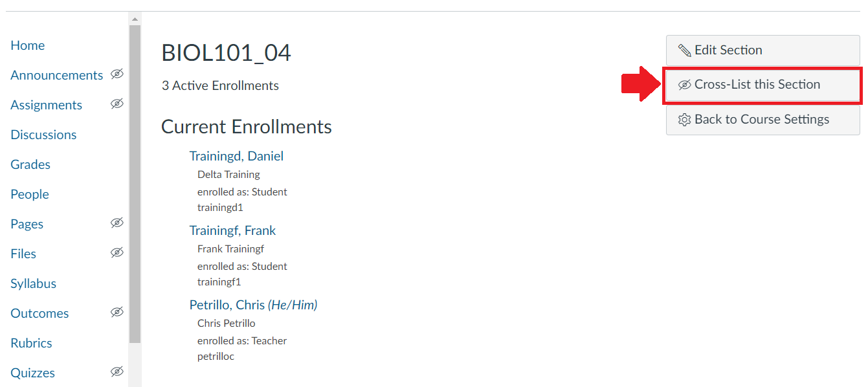Select Discussions in the course navigation

coord(43,134)
